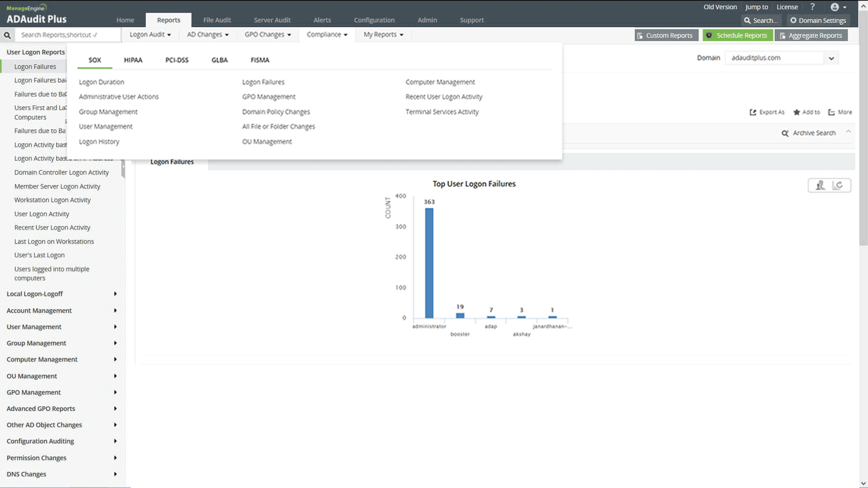Open the Alerts tab
The height and width of the screenshot is (488, 868).
click(x=322, y=20)
